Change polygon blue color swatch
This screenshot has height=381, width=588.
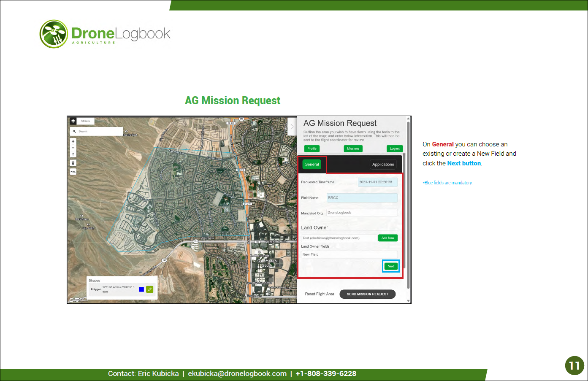pos(141,289)
